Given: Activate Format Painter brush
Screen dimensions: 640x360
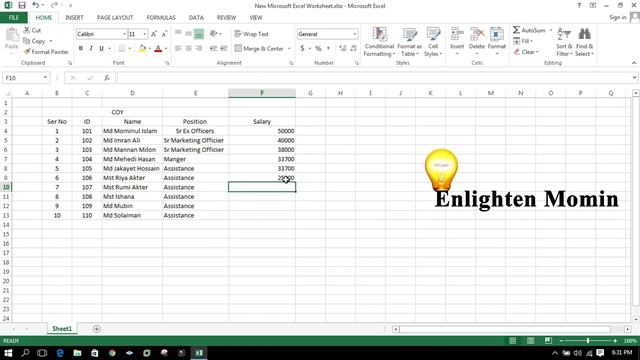Looking at the screenshot, I should pyautogui.click(x=27, y=51).
